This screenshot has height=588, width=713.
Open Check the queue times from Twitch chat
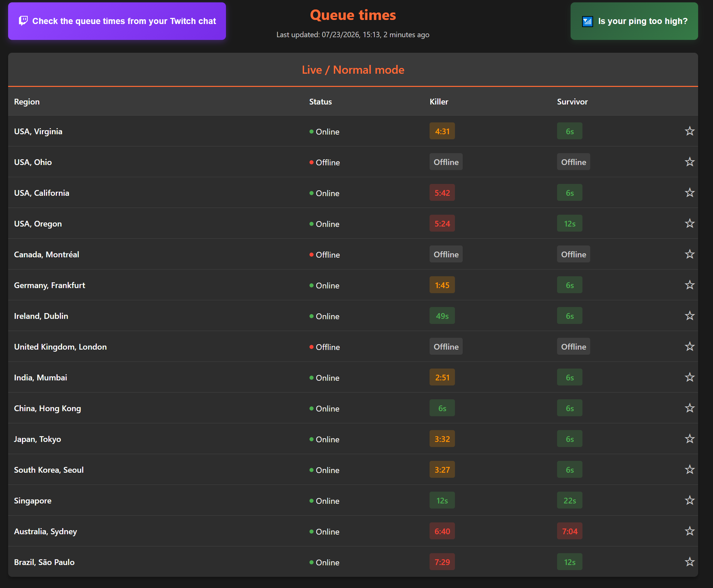(117, 21)
